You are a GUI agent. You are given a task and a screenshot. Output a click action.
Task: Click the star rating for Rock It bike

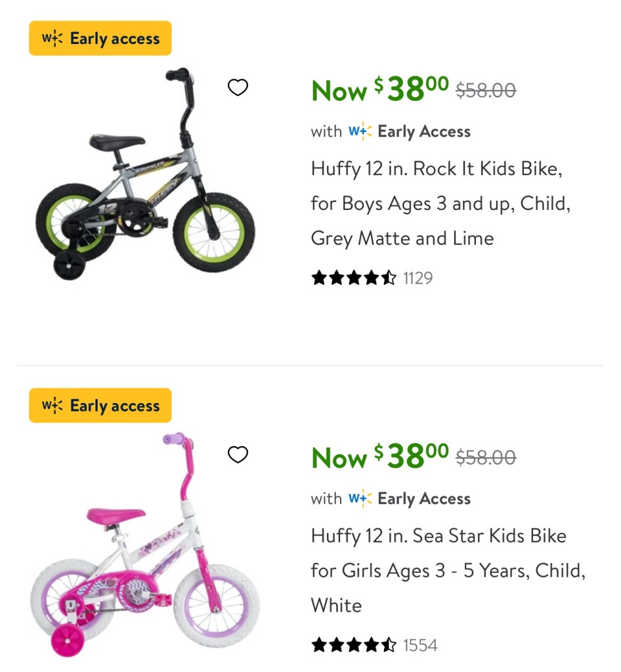tap(354, 278)
